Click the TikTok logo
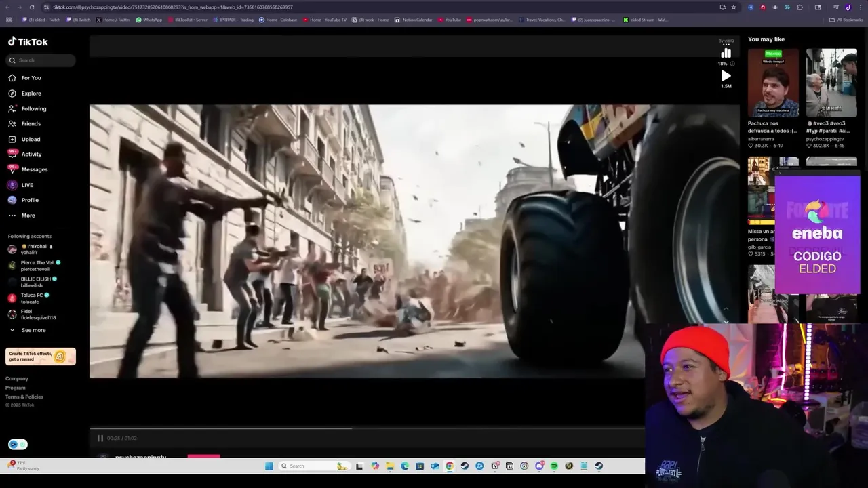 28,41
